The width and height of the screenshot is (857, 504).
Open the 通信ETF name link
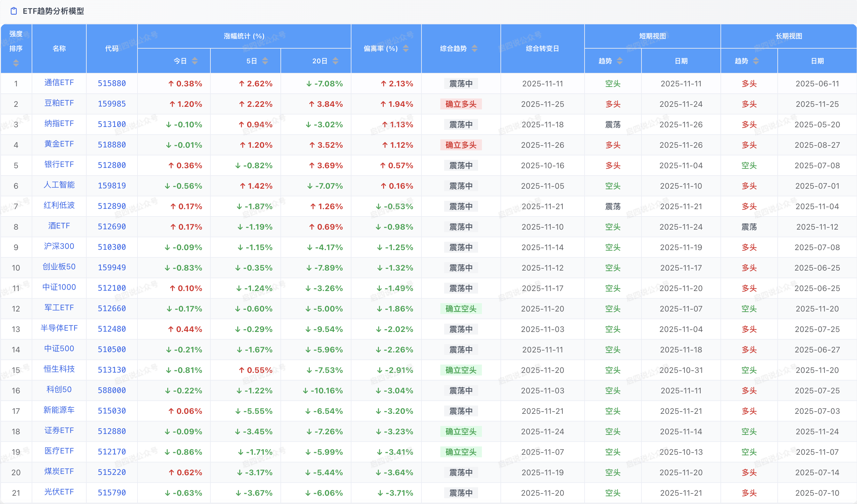(59, 83)
